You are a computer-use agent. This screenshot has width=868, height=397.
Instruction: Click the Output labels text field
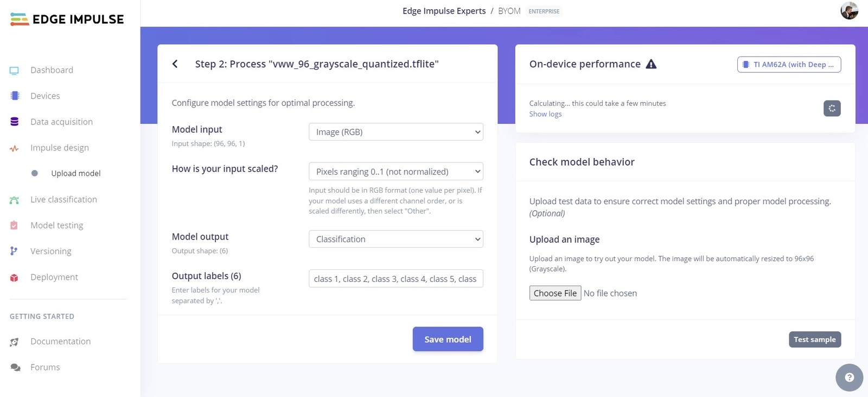click(396, 279)
